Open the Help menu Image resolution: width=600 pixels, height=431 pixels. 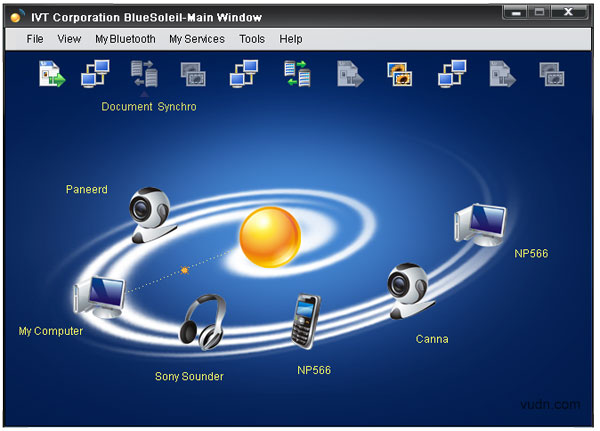click(291, 39)
